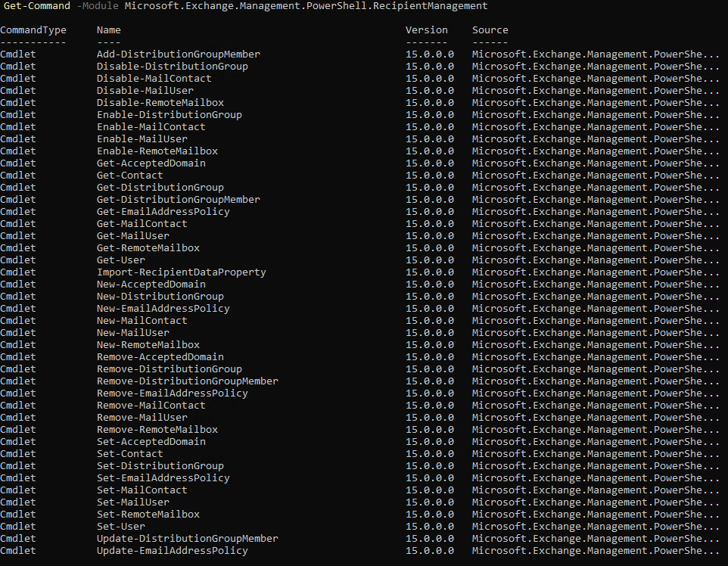Click the 15.0.0.0 version in Get-User row
The height and width of the screenshot is (566, 728).
(x=430, y=260)
